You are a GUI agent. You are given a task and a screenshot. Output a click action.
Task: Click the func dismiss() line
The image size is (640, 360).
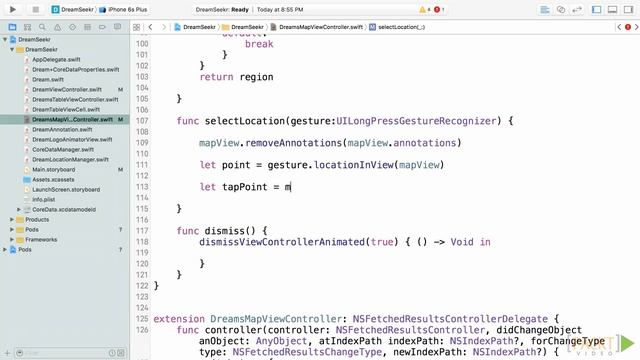coord(222,231)
